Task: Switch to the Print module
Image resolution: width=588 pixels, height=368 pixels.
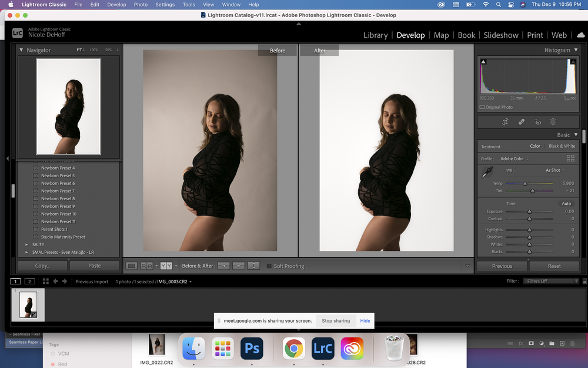Action: (535, 35)
